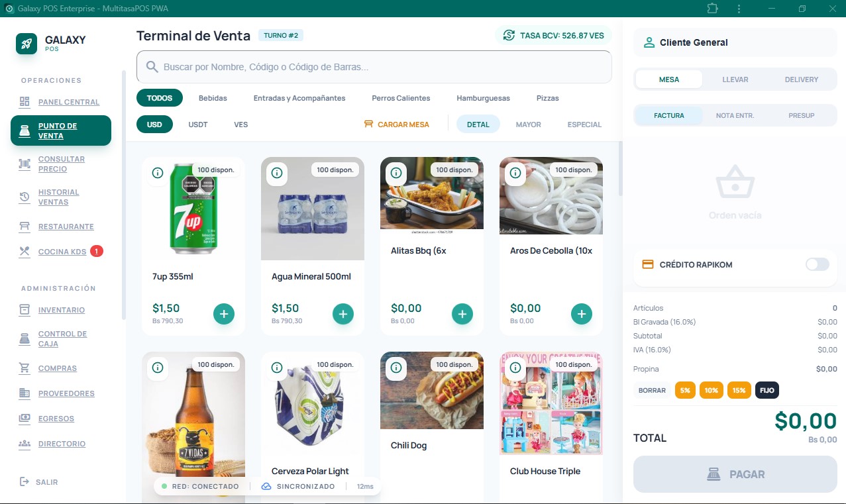Image resolution: width=846 pixels, height=504 pixels.
Task: Open Compras shopping cart icon
Action: [x=25, y=368]
